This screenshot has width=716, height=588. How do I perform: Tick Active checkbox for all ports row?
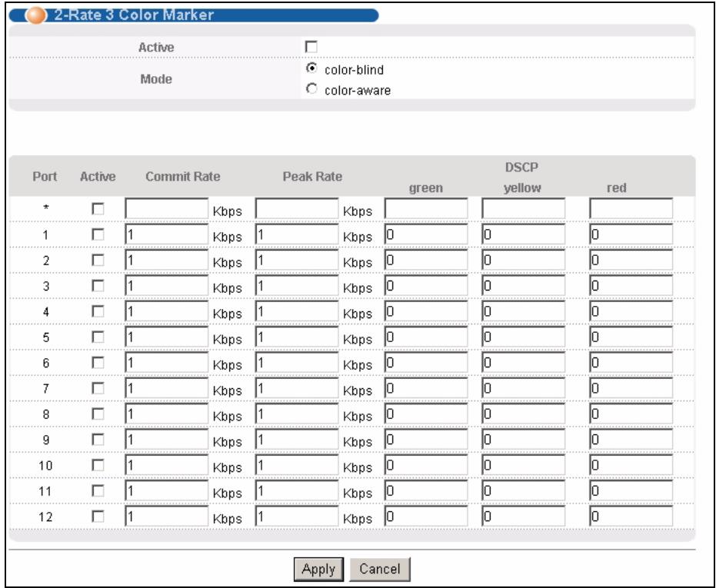point(98,209)
